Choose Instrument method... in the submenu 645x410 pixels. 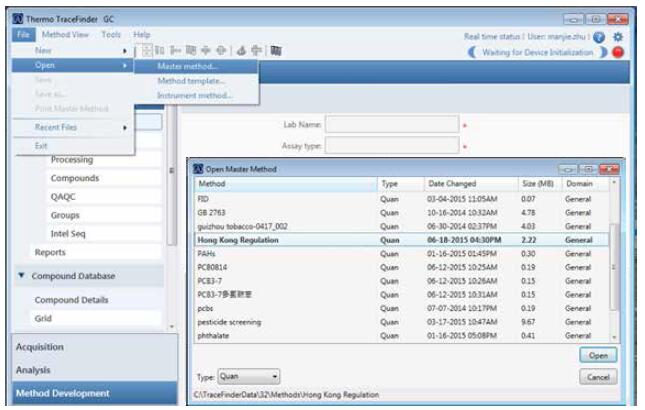click(x=194, y=96)
